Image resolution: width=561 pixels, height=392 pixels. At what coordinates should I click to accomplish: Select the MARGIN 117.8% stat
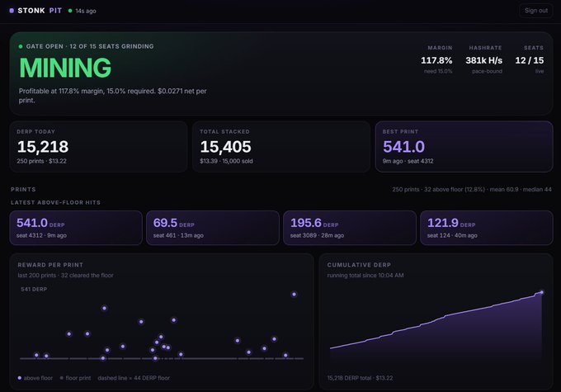click(x=436, y=59)
